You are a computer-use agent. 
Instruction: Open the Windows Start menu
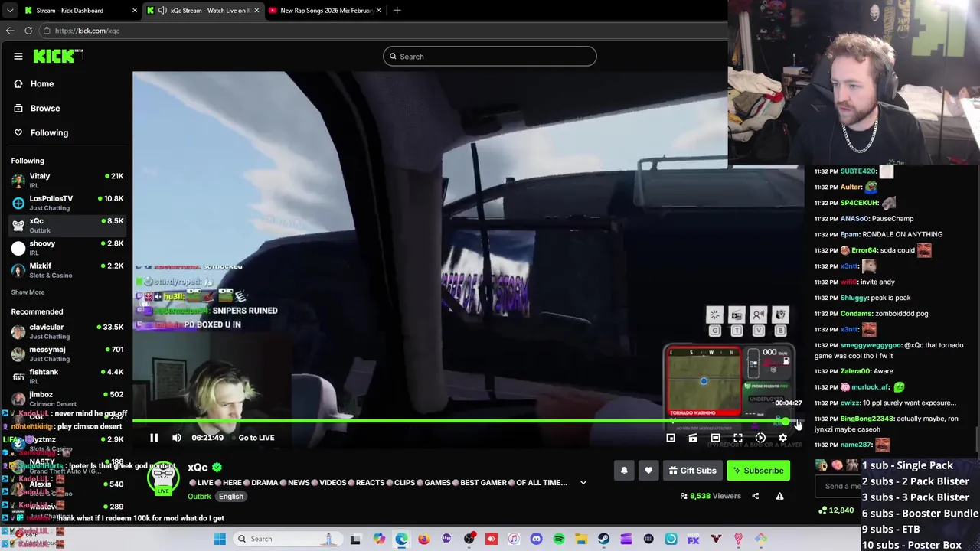(220, 539)
